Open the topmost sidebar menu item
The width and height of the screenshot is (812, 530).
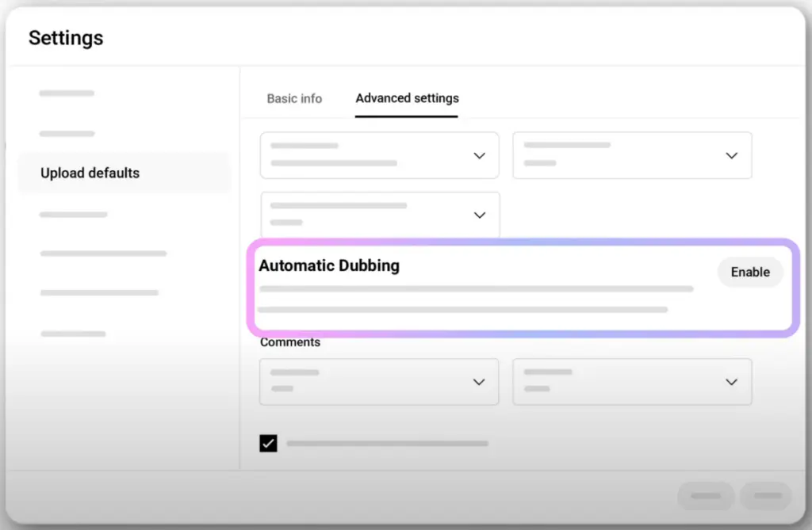point(67,93)
